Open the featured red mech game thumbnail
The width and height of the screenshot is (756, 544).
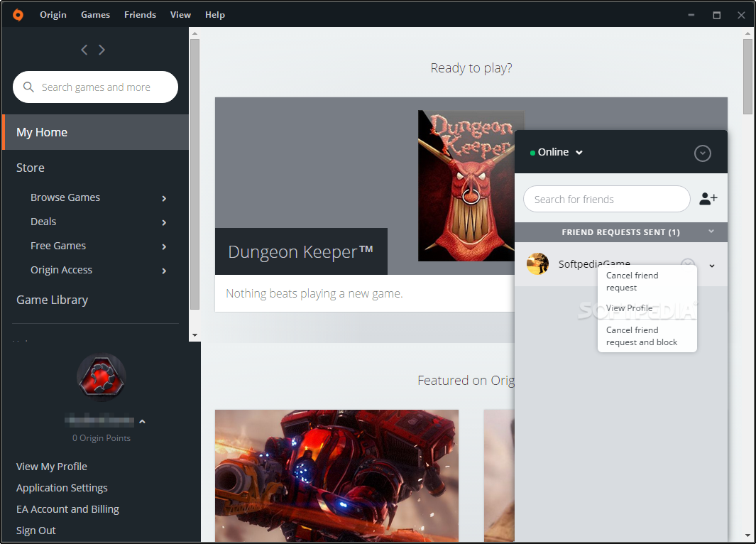tap(336, 476)
